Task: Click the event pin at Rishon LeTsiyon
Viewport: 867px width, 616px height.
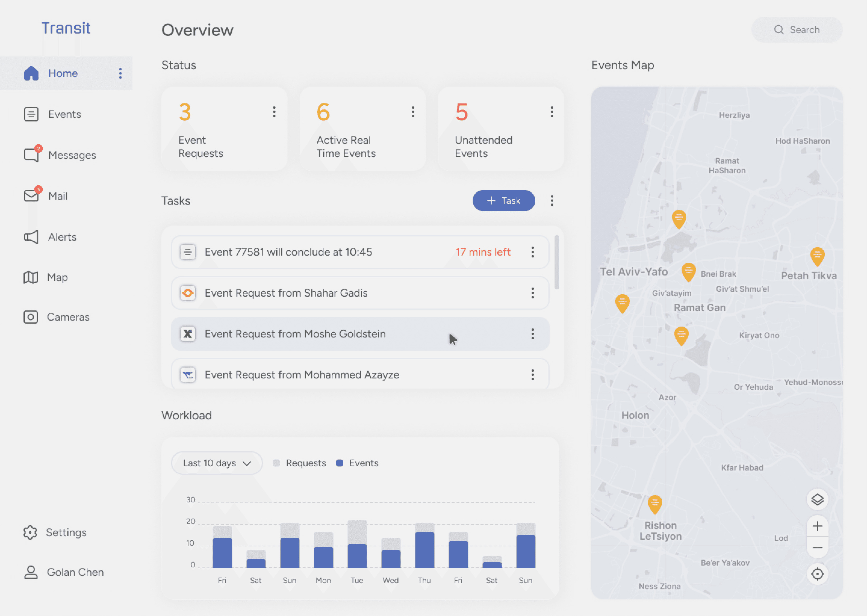Action: pos(655,504)
